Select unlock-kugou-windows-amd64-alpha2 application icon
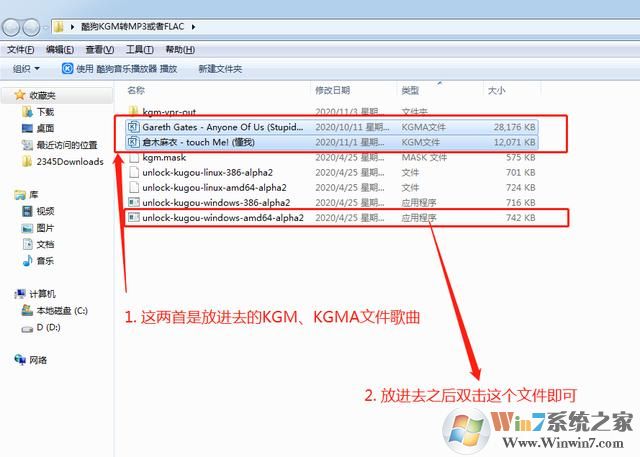Image resolution: width=640 pixels, height=457 pixels. tap(133, 217)
